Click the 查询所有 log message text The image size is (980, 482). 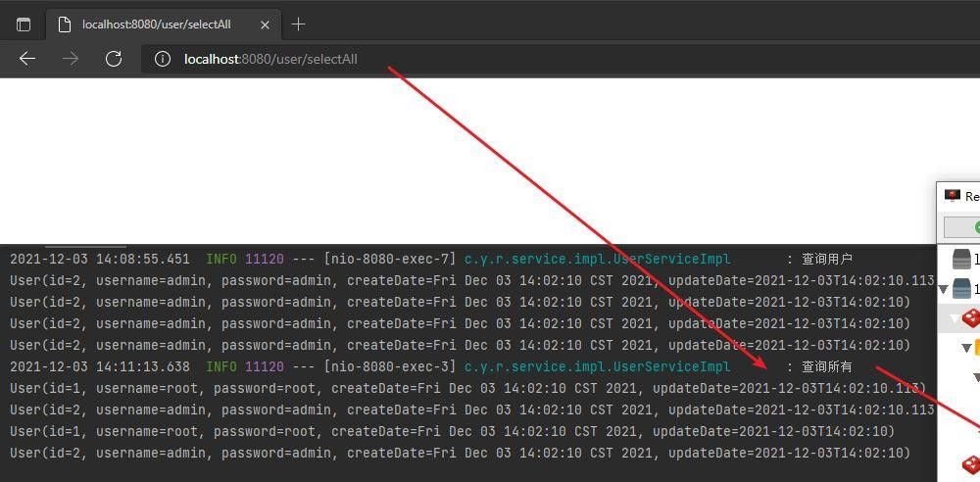pyautogui.click(x=826, y=366)
